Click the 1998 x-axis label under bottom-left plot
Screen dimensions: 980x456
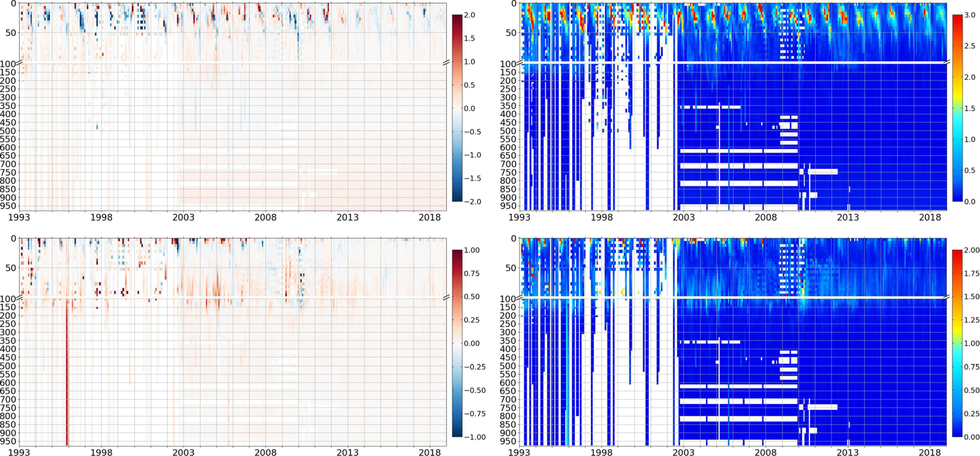pos(101,452)
